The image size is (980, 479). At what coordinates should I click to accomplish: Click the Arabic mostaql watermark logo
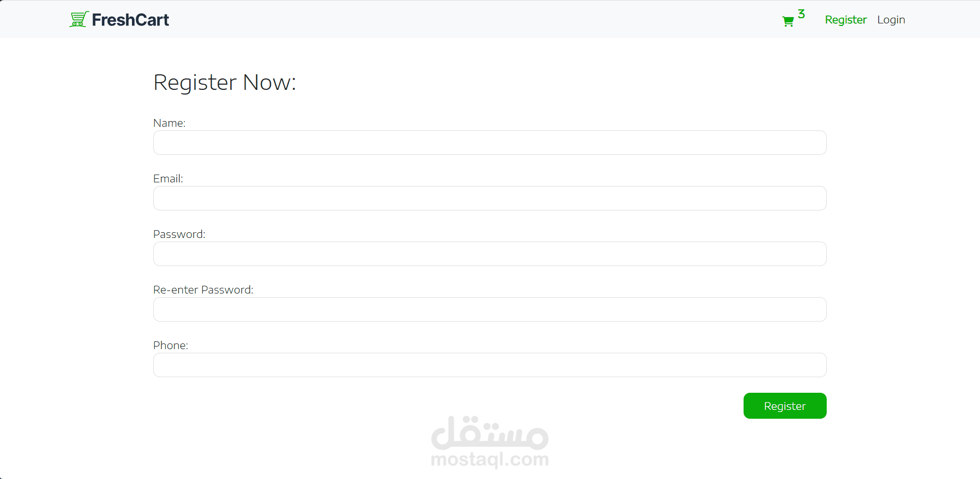click(x=489, y=433)
